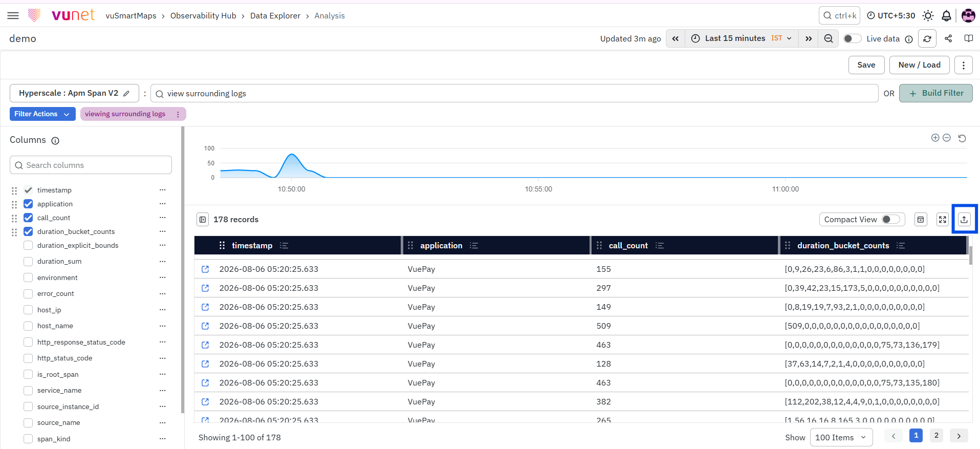Image resolution: width=980 pixels, height=449 pixels.
Task: Open first row record details icon
Action: pyautogui.click(x=205, y=269)
